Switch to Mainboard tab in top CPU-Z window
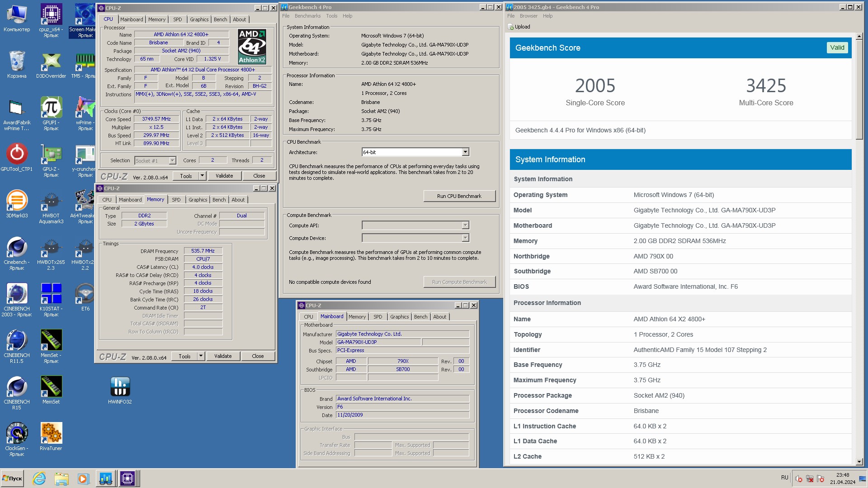868x488 pixels. tap(132, 19)
